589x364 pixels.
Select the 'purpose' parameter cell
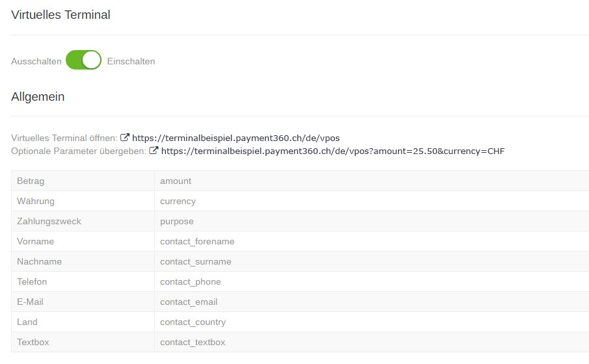176,221
